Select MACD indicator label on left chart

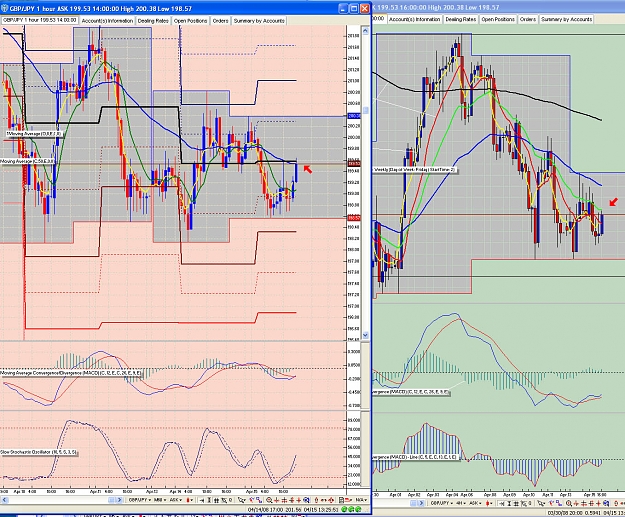coord(71,373)
